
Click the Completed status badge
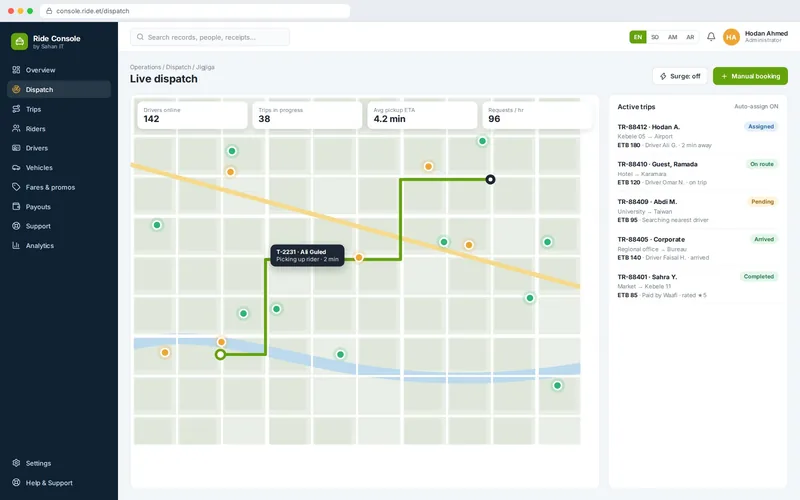[x=759, y=277]
